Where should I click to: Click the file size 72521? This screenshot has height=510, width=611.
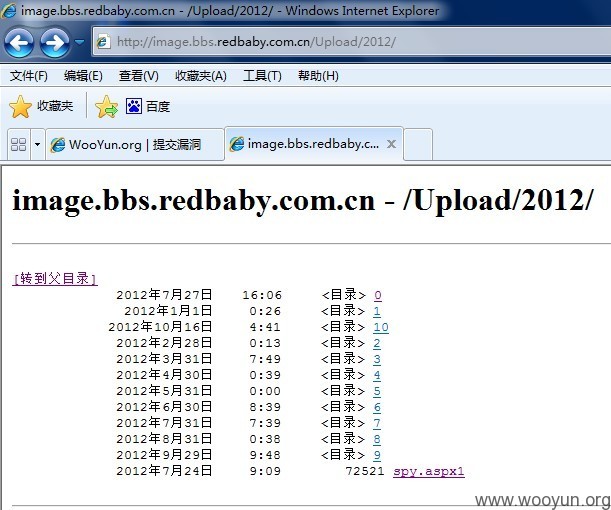click(365, 471)
